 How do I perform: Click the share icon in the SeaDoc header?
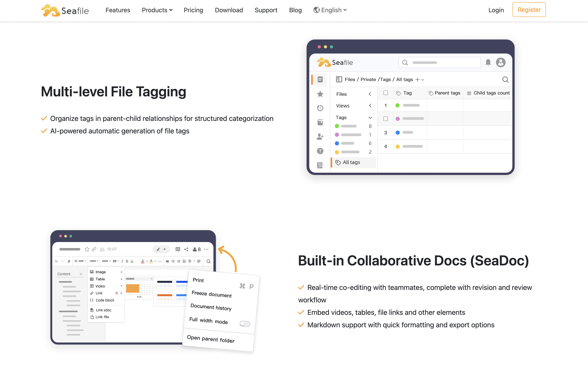(186, 249)
